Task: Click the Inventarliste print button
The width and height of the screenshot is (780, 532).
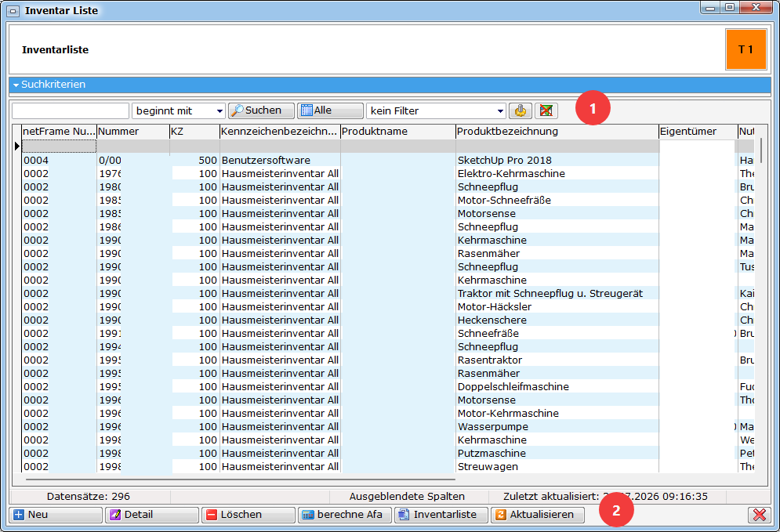Action: click(x=441, y=515)
